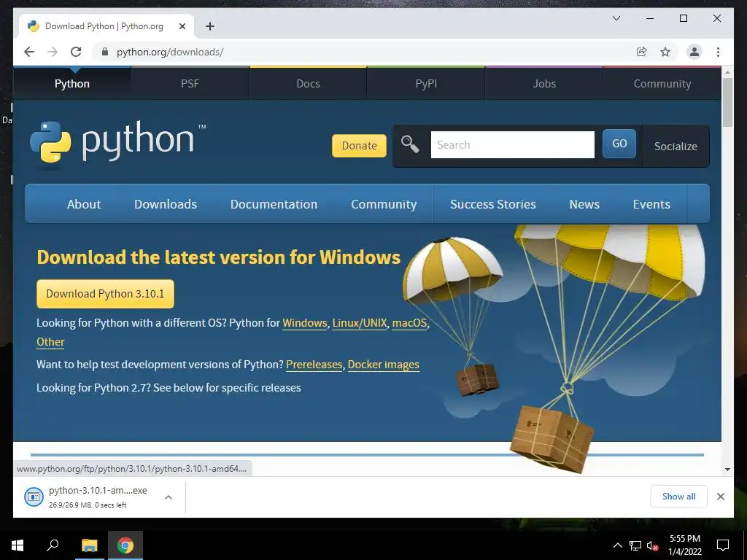Click the magnifying glass search icon
Image resolution: width=747 pixels, height=560 pixels.
[410, 144]
